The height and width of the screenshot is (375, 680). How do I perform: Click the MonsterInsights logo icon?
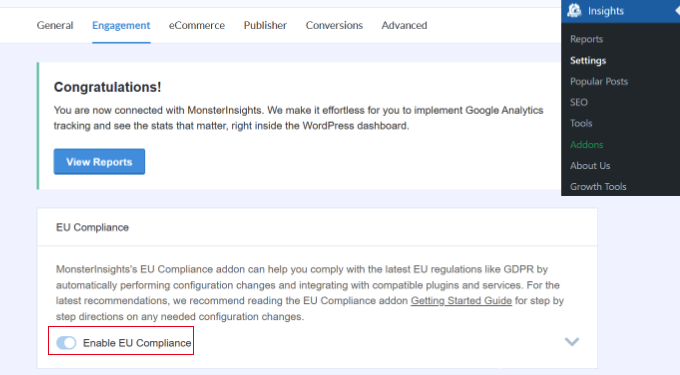point(574,10)
